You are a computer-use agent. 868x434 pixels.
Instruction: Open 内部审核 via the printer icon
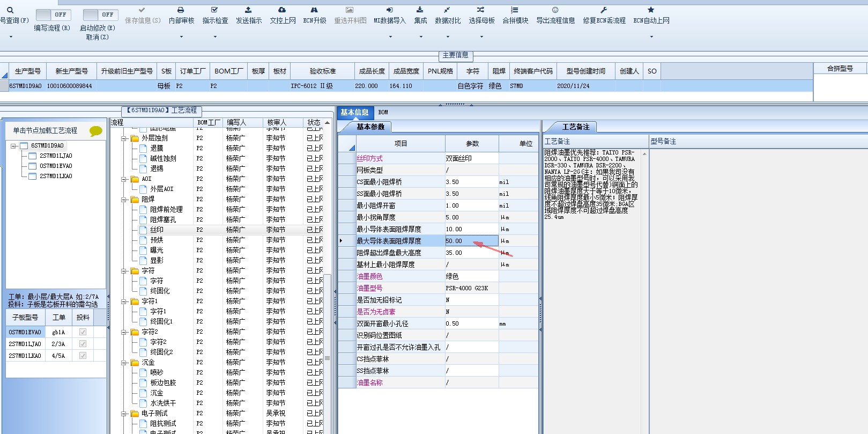coord(181,10)
